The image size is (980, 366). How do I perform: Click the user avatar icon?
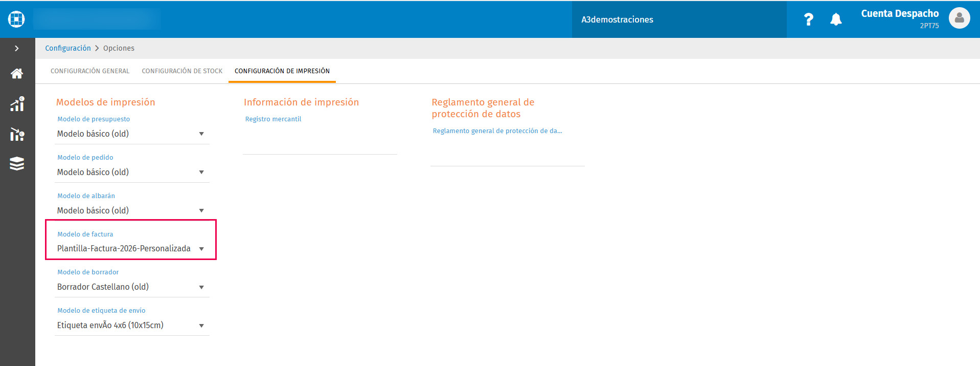click(959, 18)
